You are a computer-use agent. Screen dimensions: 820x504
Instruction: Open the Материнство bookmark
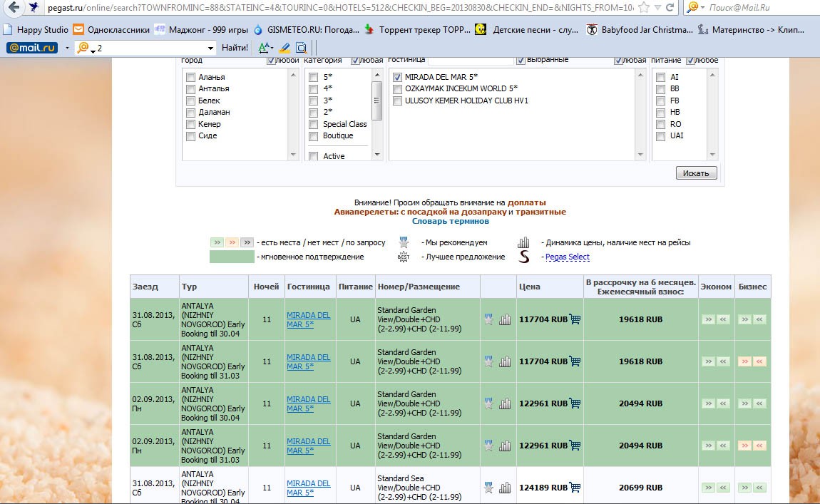point(751,30)
